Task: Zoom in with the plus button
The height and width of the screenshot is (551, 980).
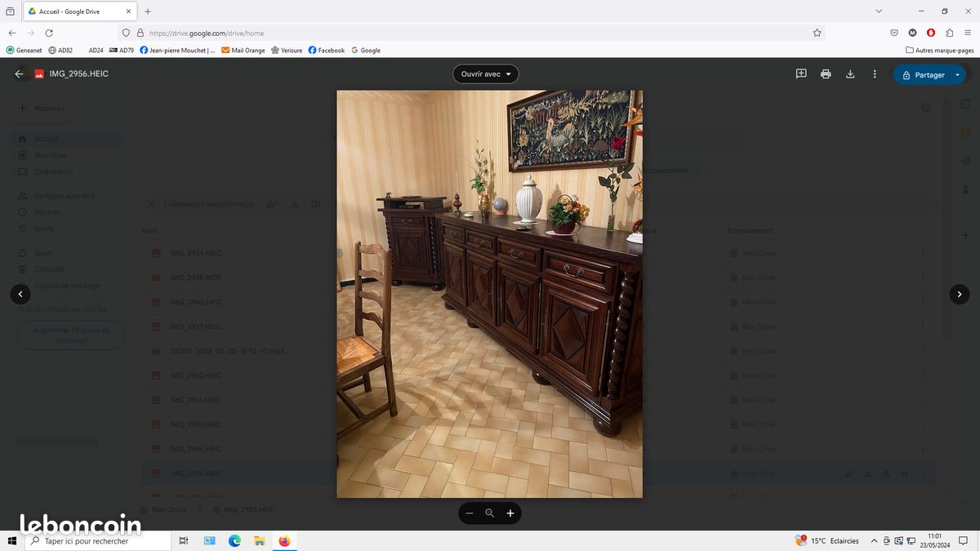Action: pyautogui.click(x=510, y=513)
